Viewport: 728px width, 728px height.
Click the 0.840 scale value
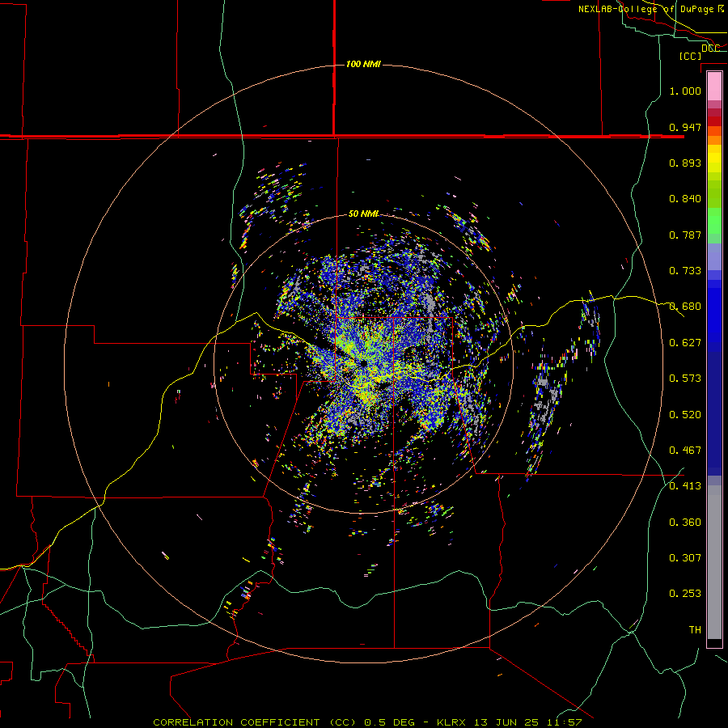click(x=685, y=199)
